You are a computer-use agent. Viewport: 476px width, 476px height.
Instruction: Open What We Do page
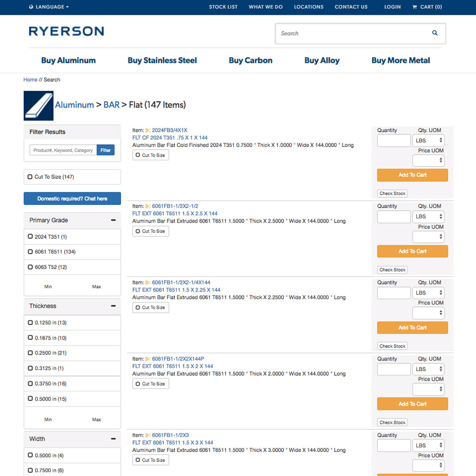pyautogui.click(x=266, y=7)
